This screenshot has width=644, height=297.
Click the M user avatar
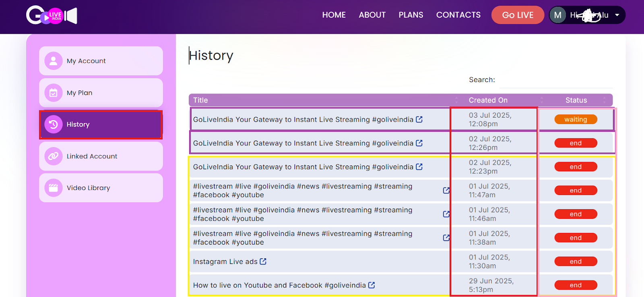point(558,15)
